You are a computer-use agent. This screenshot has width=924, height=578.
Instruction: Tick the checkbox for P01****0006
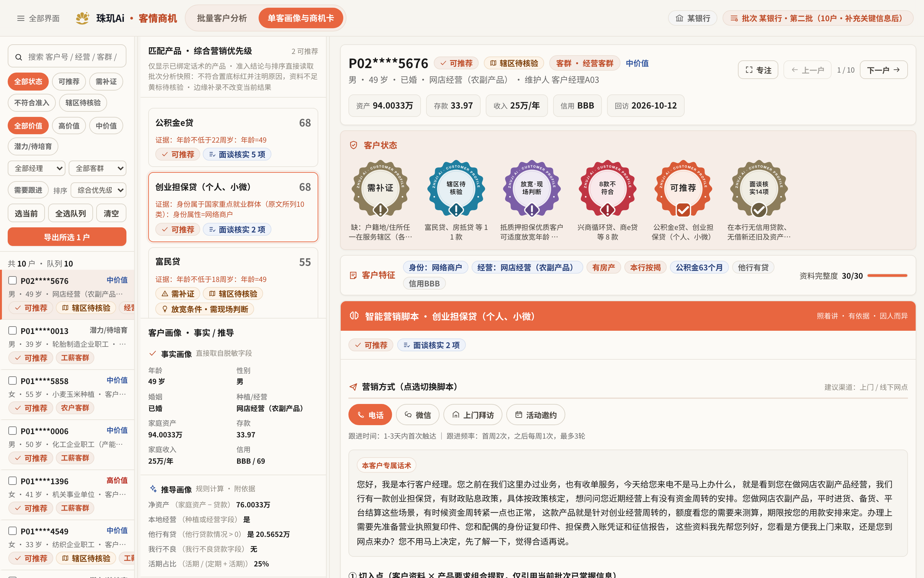pyautogui.click(x=13, y=431)
